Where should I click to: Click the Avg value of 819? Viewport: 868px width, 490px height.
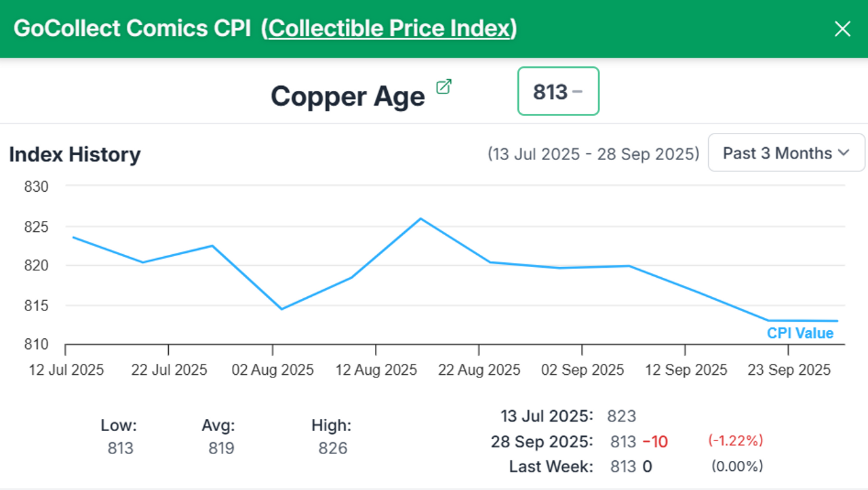click(x=221, y=448)
